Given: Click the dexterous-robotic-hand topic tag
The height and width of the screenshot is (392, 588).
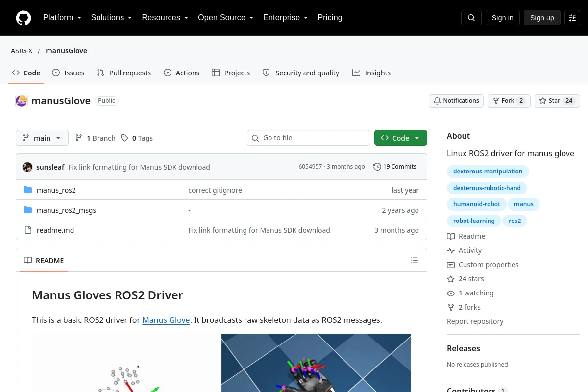Looking at the screenshot, I should [487, 188].
